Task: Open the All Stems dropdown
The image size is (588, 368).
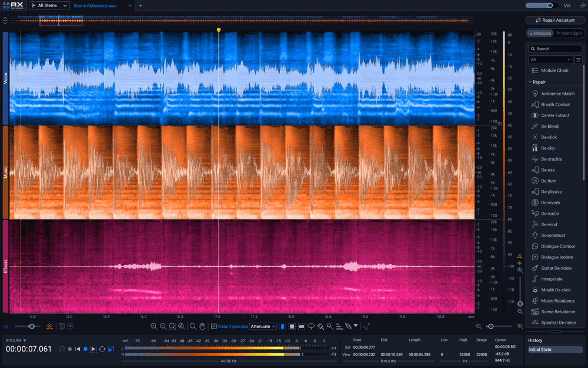Action: point(49,5)
